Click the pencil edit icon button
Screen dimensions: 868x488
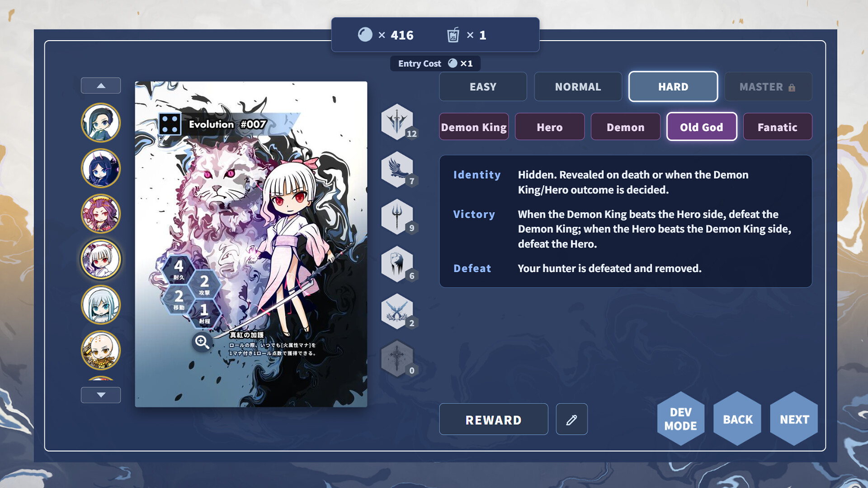571,419
